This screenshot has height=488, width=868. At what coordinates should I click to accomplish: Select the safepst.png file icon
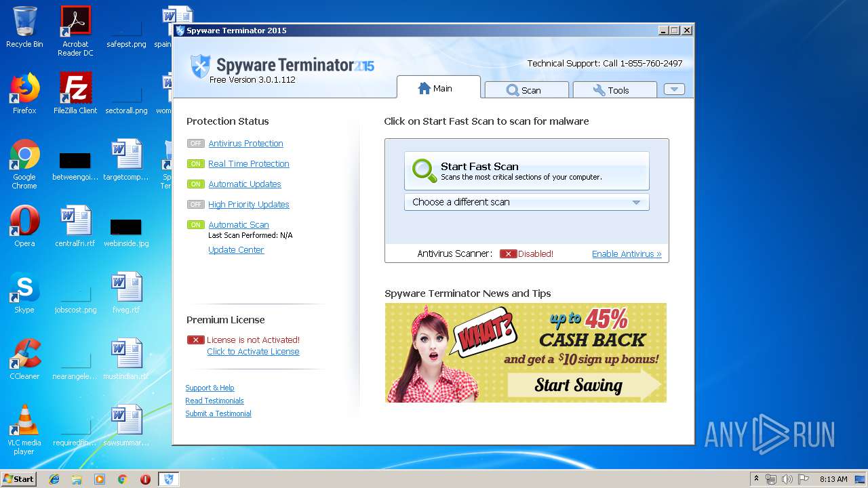pyautogui.click(x=126, y=34)
